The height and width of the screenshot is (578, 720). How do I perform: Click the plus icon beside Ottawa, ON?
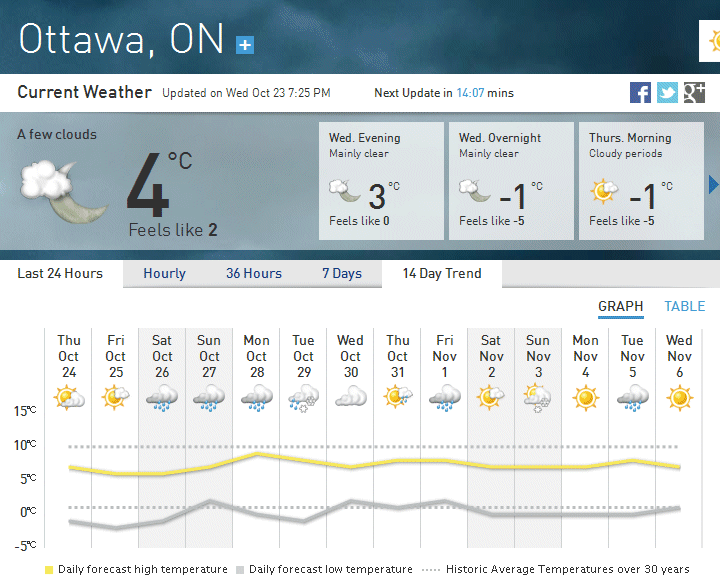[245, 45]
